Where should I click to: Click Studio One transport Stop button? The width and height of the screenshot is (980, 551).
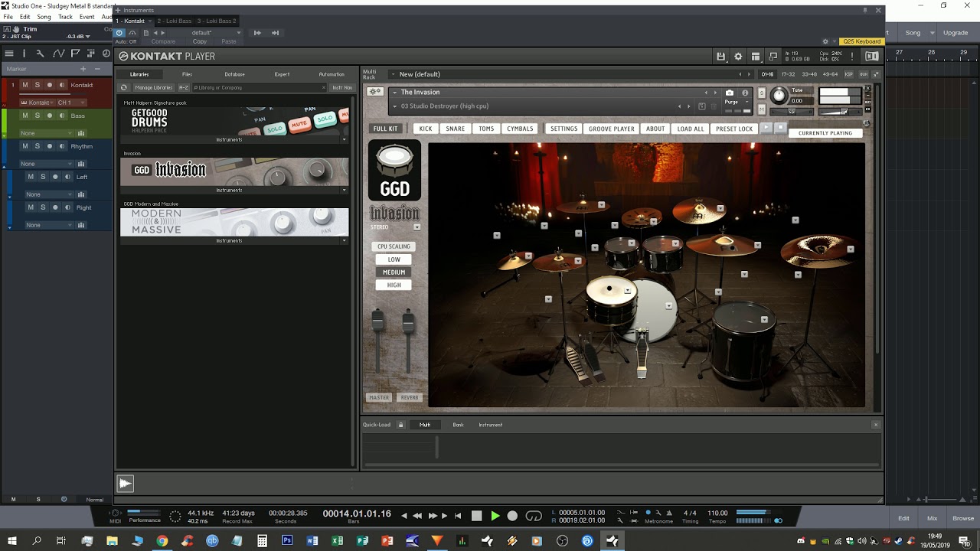click(476, 516)
